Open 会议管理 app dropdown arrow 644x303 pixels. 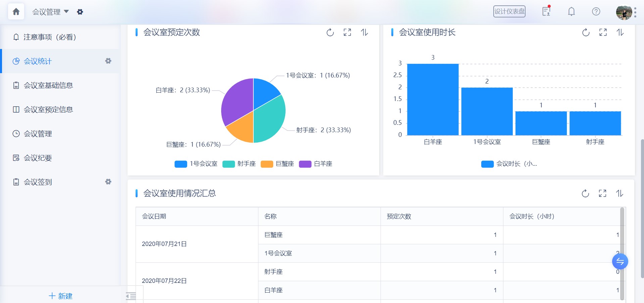pos(66,11)
